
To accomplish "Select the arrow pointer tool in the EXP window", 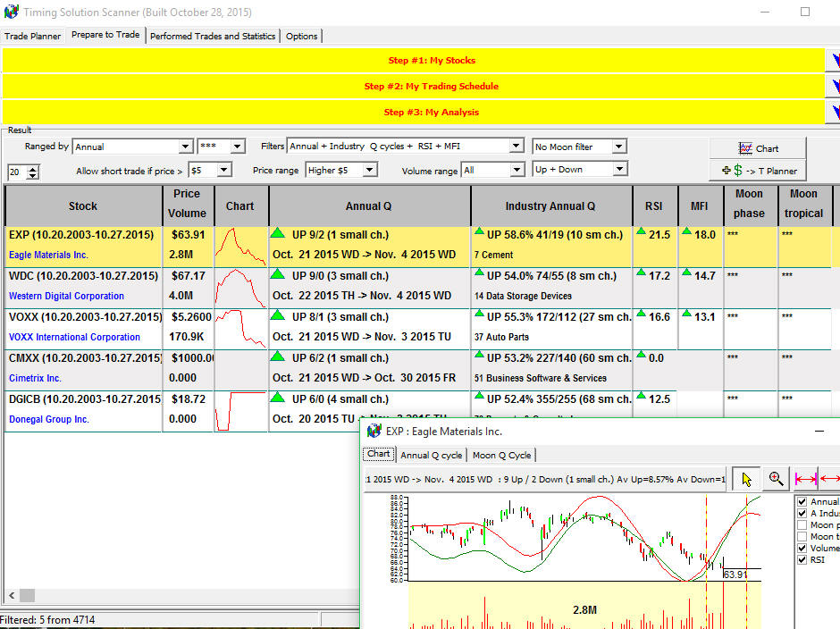I will [746, 479].
